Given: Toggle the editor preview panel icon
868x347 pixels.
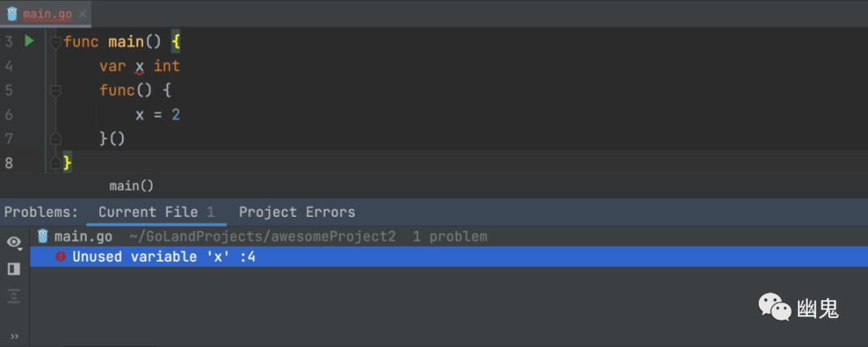Looking at the screenshot, I should click(14, 268).
